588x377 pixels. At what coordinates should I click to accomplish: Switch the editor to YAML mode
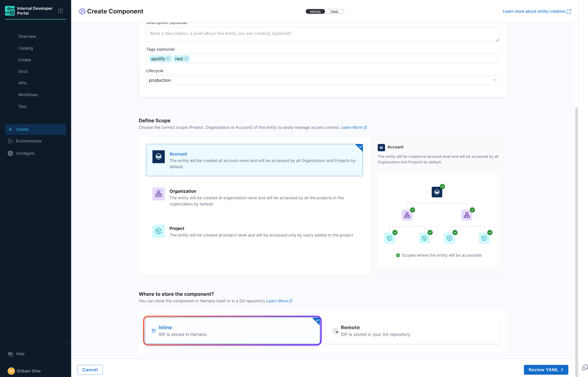pyautogui.click(x=334, y=12)
